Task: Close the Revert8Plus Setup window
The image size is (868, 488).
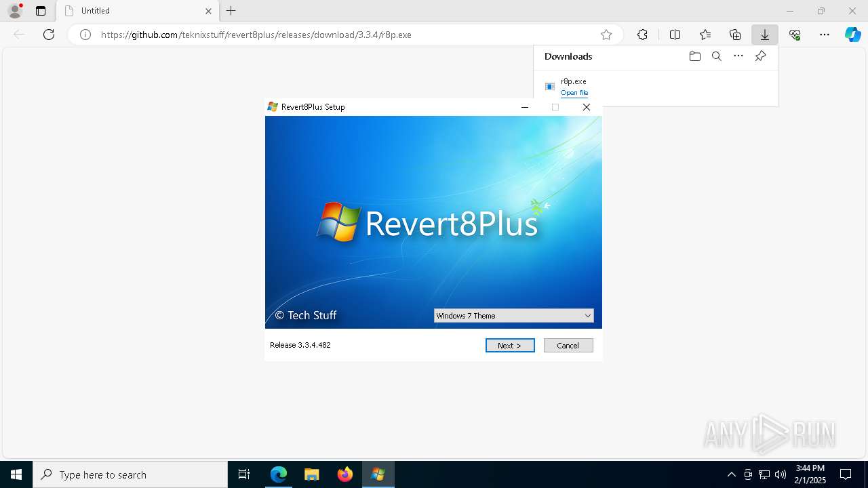Action: (587, 107)
